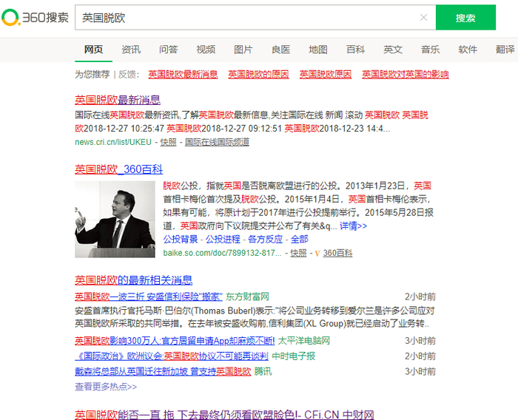Click suggested query 英国脱欧原因
Viewport: 518px width, 420px height.
[326, 74]
